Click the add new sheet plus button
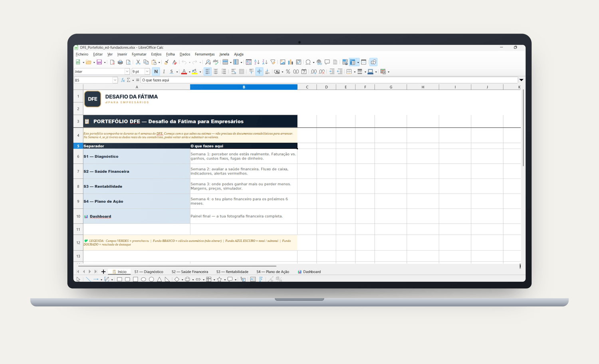This screenshot has height=364, width=599. (x=103, y=272)
